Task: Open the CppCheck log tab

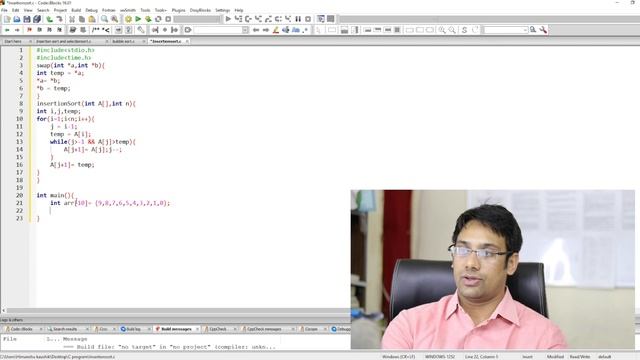Action: [x=218, y=329]
